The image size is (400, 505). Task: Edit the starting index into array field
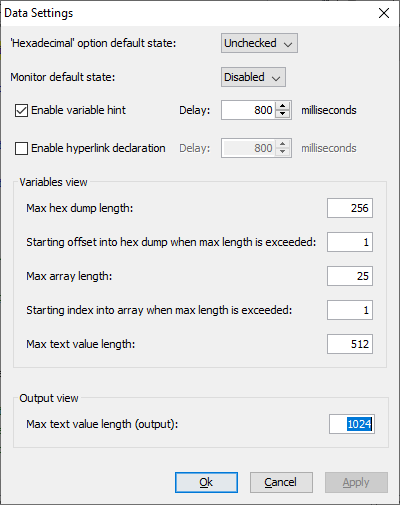pyautogui.click(x=350, y=310)
